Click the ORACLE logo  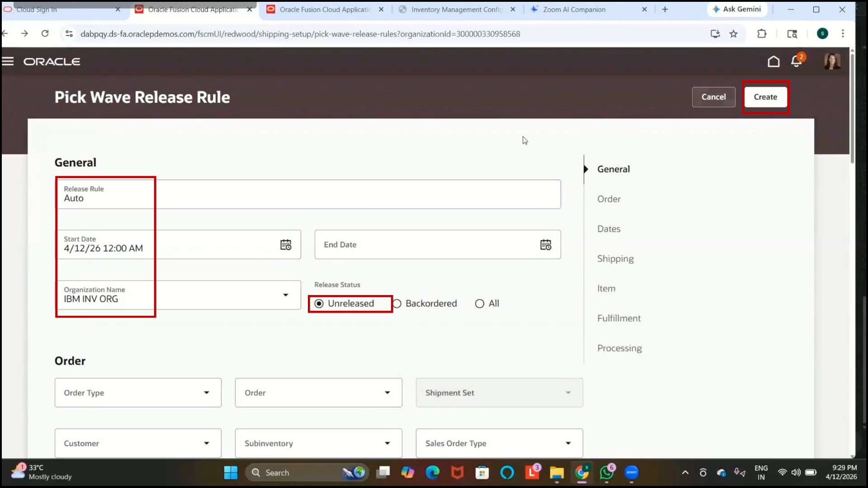click(52, 61)
